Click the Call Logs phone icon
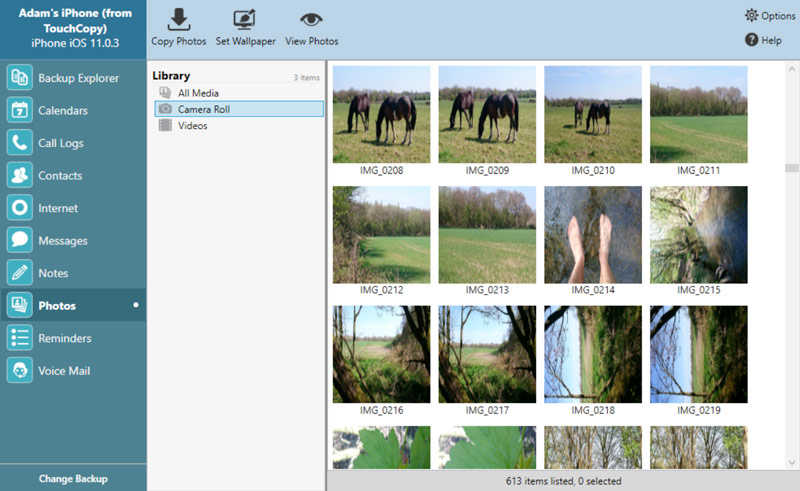The image size is (800, 491). (20, 143)
